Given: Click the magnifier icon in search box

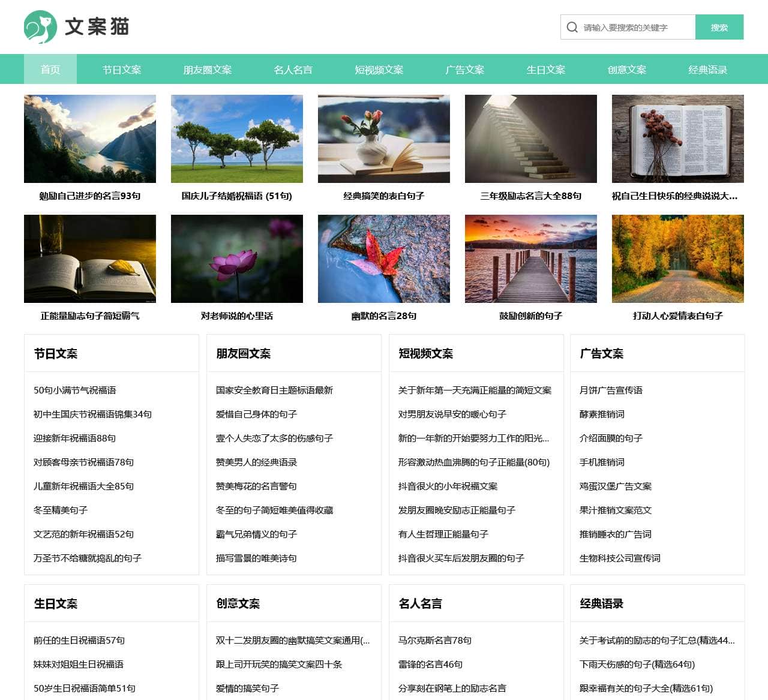Looking at the screenshot, I should pos(572,28).
